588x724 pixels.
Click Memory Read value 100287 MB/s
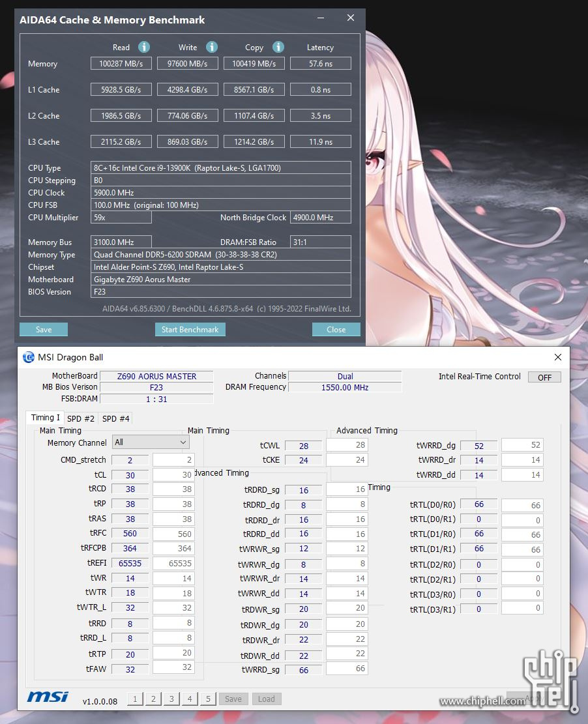[x=121, y=63]
